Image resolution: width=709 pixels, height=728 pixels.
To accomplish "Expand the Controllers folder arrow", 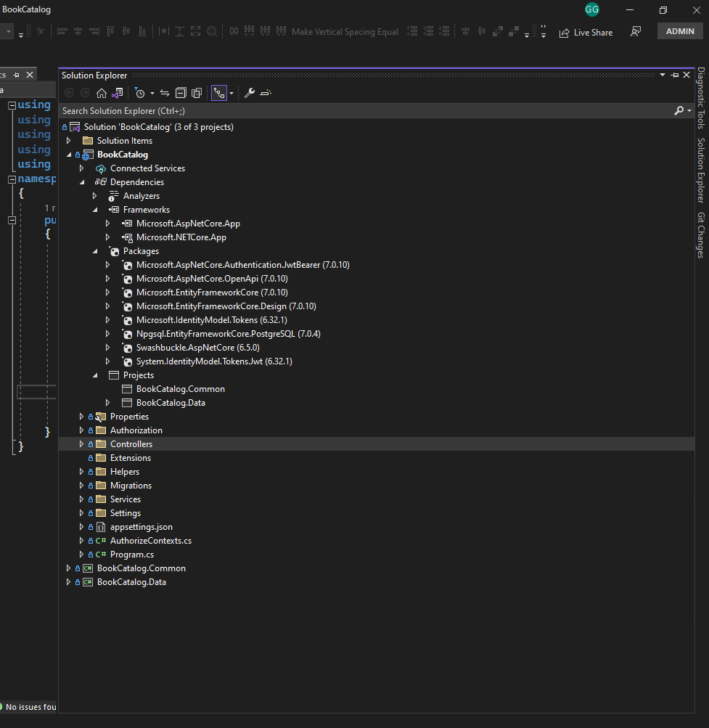I will pos(82,444).
